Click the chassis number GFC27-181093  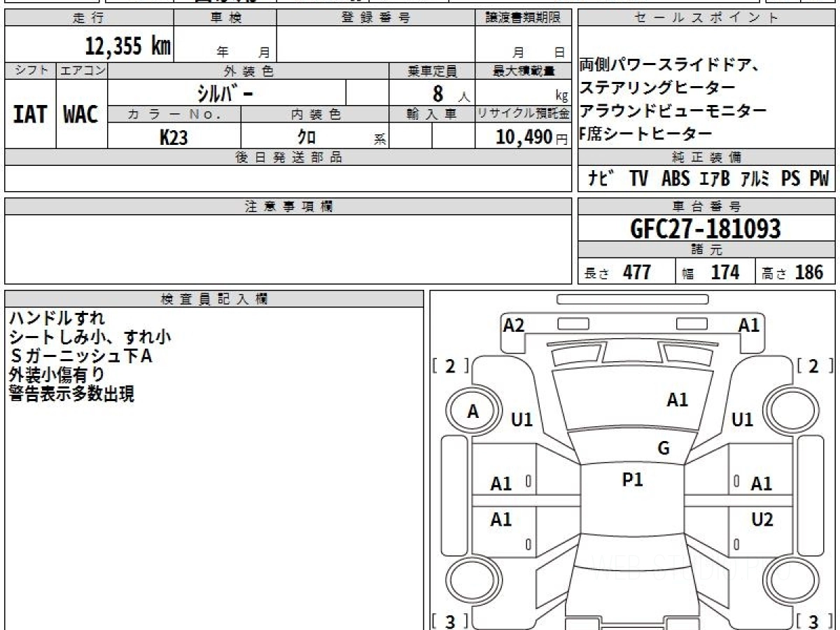coord(706,229)
